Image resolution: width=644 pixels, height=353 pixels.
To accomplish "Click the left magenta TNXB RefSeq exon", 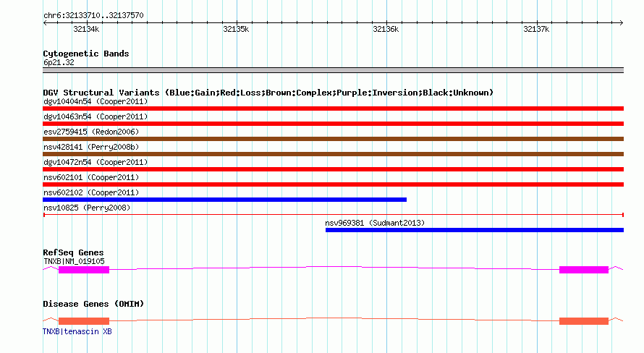I will [x=84, y=270].
